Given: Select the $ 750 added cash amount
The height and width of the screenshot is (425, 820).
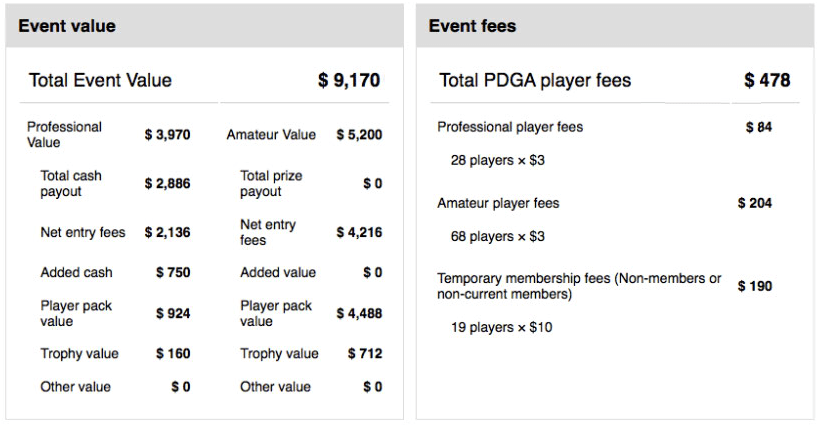Looking at the screenshot, I should (x=173, y=272).
